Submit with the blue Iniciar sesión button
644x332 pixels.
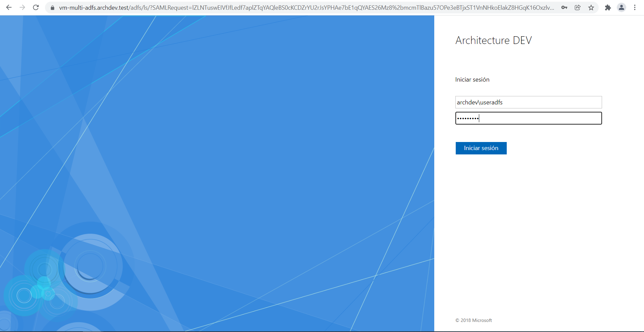pyautogui.click(x=481, y=148)
